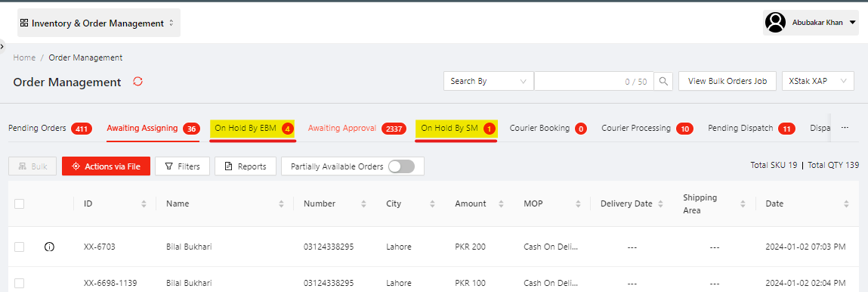Tick checkbox for order XX-6703
868x292 pixels.
[20, 247]
